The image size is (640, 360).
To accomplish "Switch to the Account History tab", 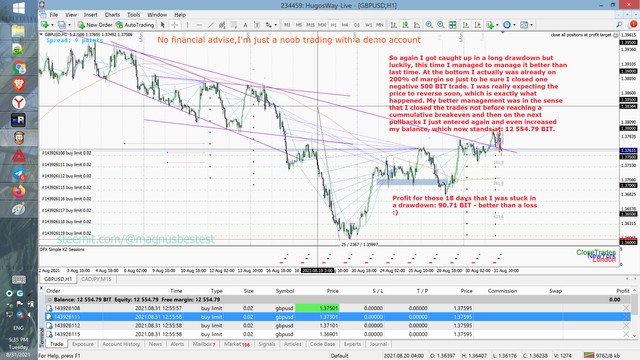I will coord(121,344).
